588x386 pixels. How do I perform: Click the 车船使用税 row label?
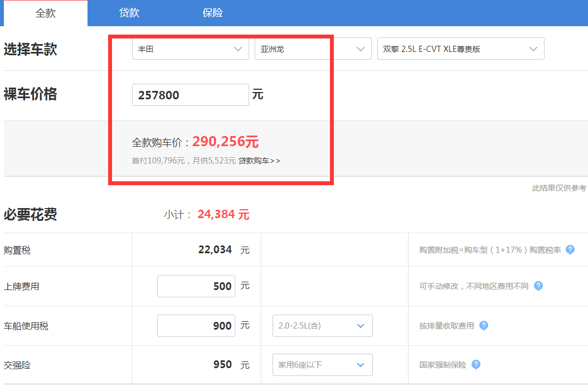point(26,326)
